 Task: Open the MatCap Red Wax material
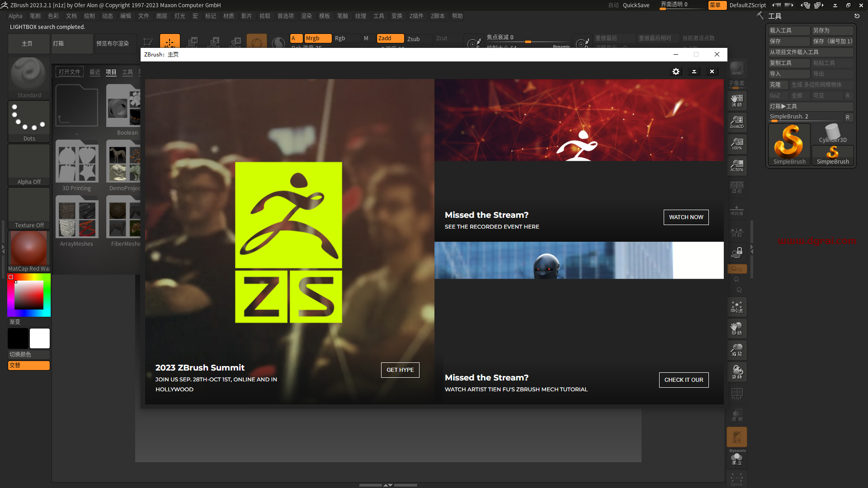coord(29,251)
